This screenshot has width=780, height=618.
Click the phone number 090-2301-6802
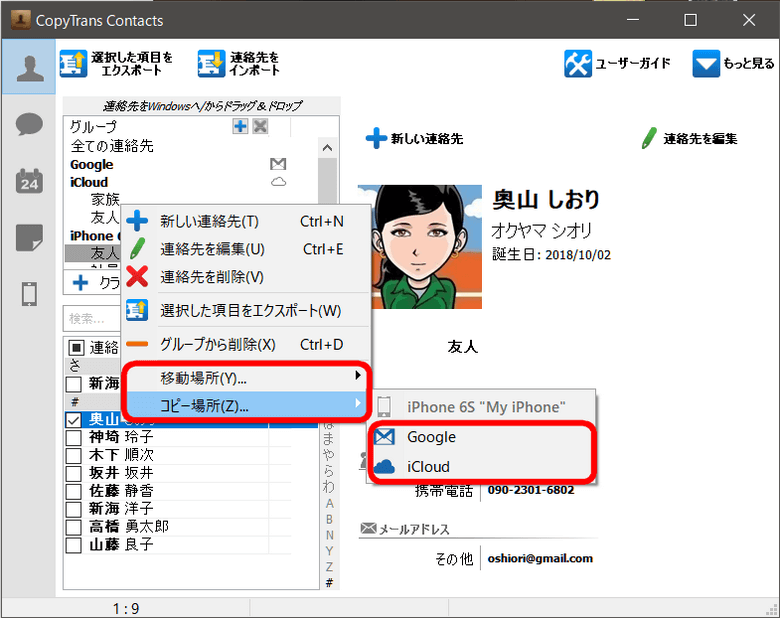pos(531,490)
